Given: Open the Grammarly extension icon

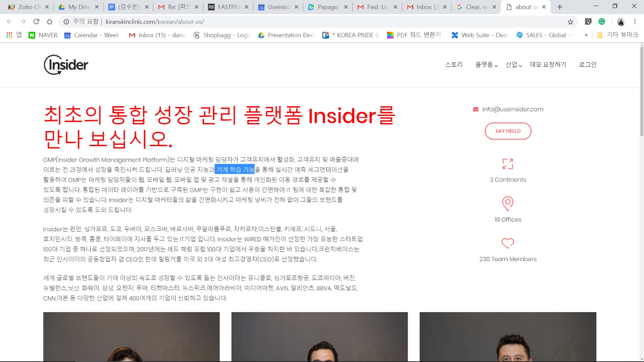Looking at the screenshot, I should click(602, 22).
